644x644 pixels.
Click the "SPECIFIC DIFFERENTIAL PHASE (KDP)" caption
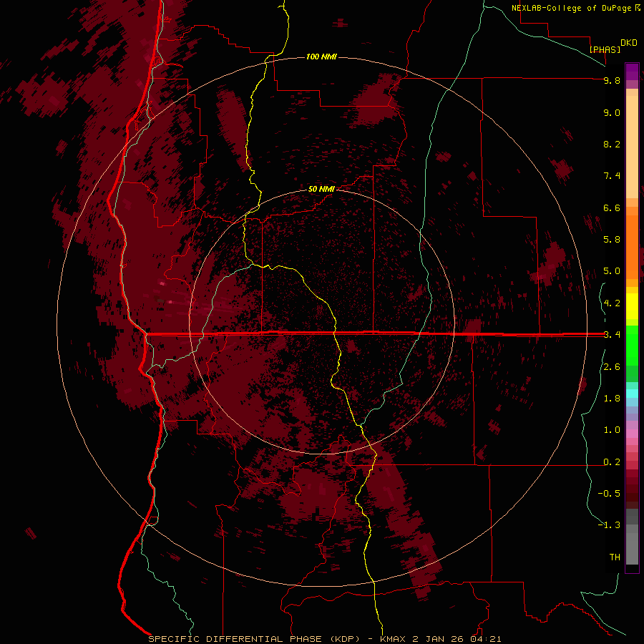pos(254,639)
